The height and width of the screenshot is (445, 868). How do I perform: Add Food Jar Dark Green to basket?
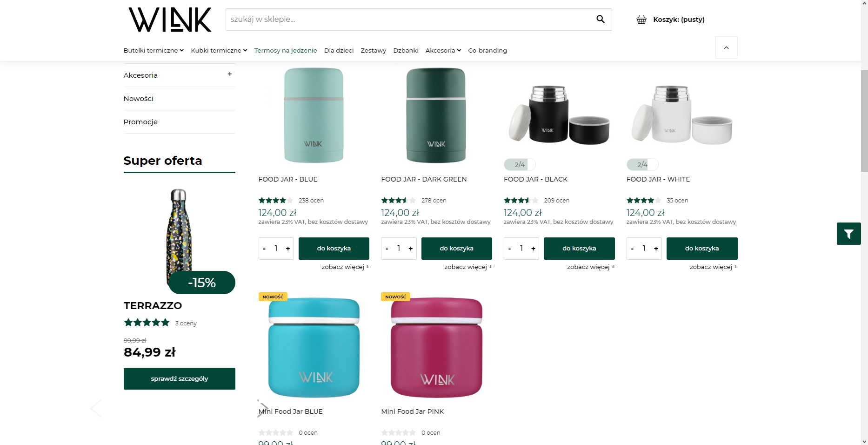tap(457, 249)
